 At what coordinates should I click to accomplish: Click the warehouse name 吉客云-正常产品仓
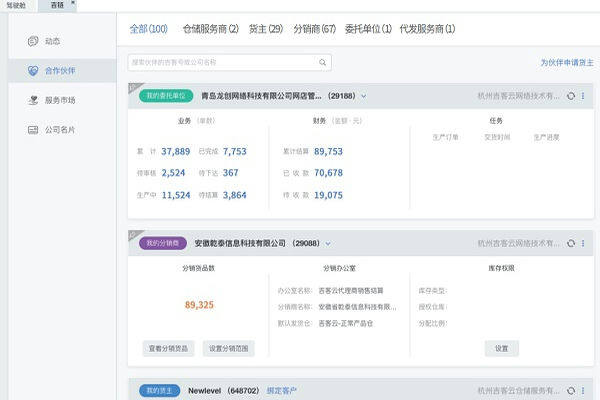click(346, 323)
